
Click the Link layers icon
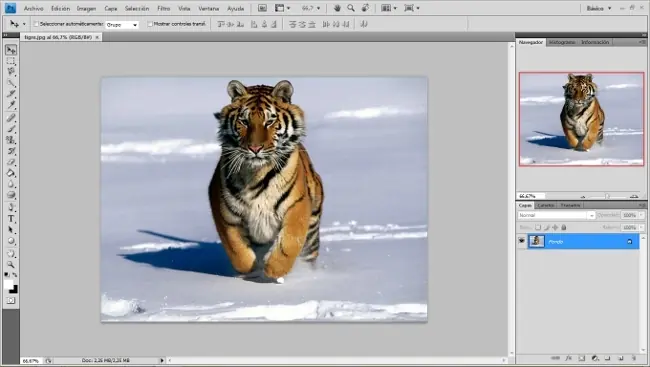tap(555, 358)
